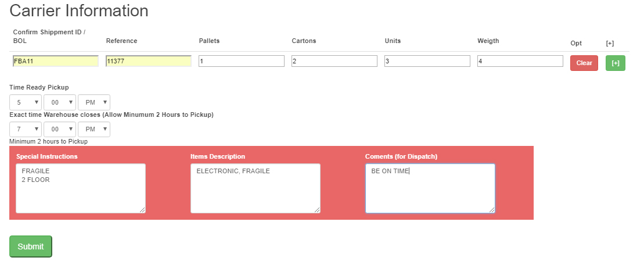Submit the carrier information form
644x268 pixels.
[31, 246]
